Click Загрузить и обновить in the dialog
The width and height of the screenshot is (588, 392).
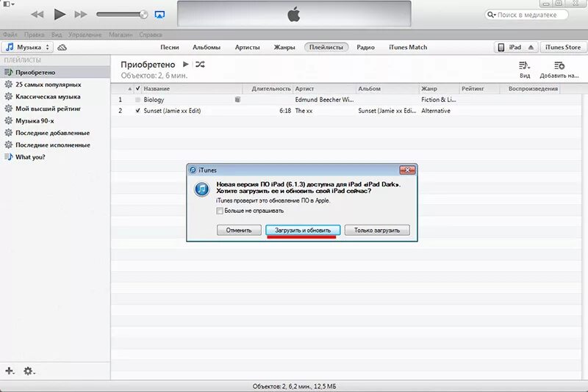(x=303, y=231)
